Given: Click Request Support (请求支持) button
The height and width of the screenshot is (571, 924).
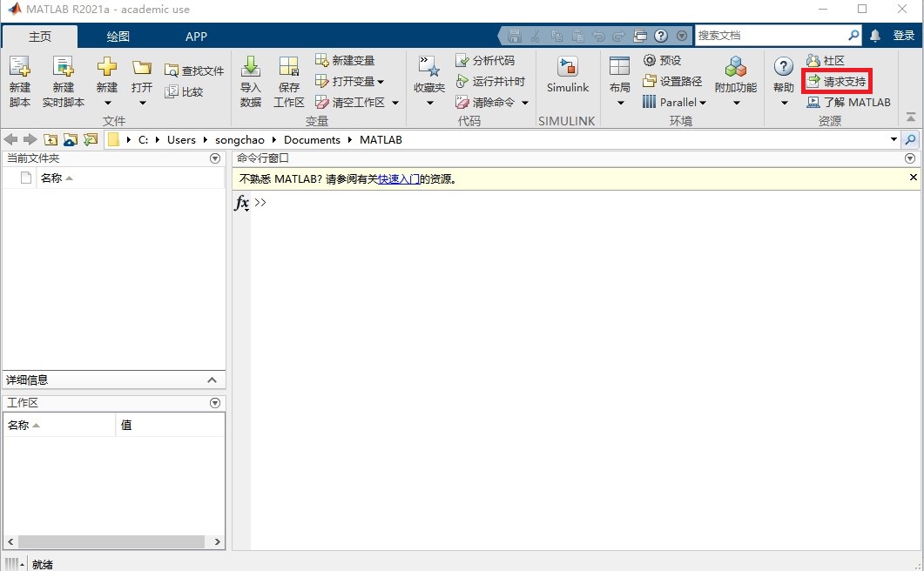Looking at the screenshot, I should pyautogui.click(x=836, y=81).
